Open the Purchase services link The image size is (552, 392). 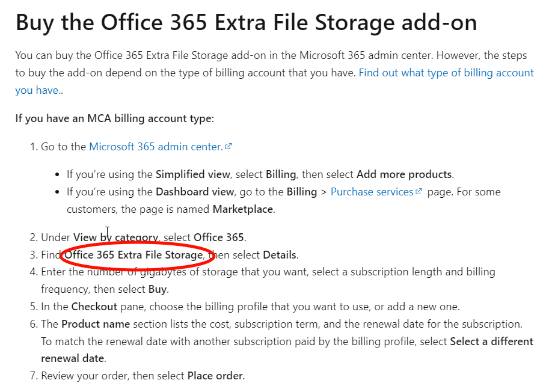372,192
